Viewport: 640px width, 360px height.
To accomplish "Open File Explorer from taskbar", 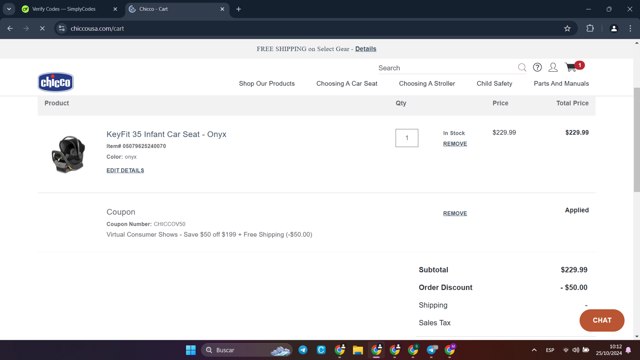I will [x=358, y=350].
